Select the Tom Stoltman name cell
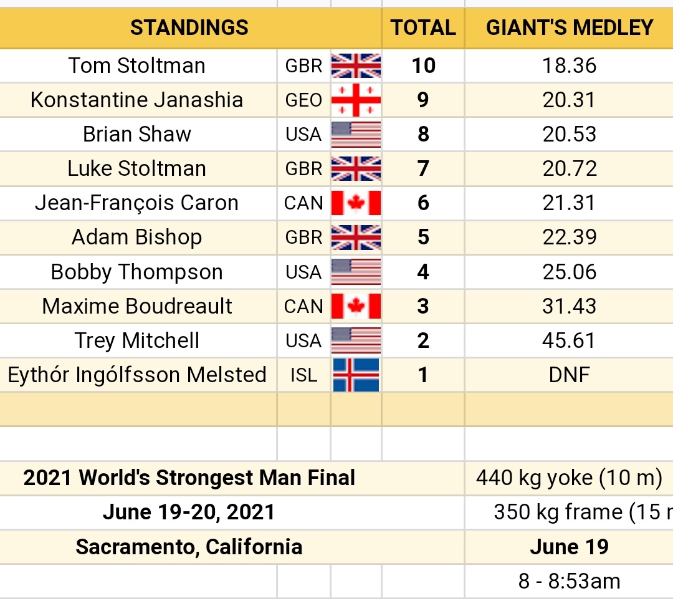 click(137, 65)
